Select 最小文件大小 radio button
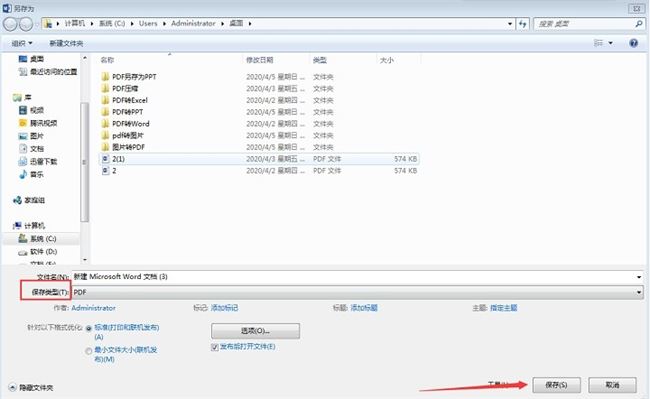 (x=88, y=351)
